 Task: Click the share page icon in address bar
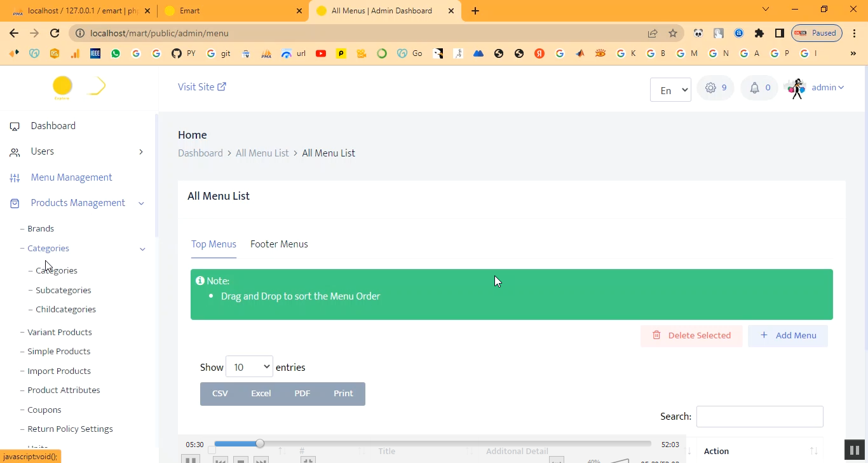click(x=653, y=33)
